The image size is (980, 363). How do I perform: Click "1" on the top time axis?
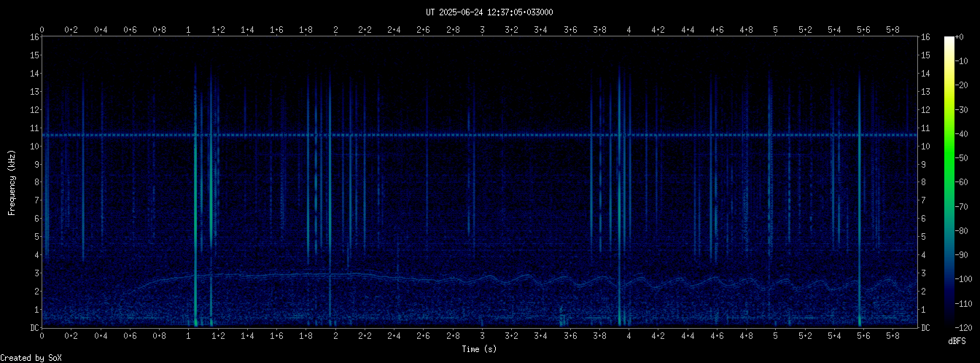pos(189,30)
